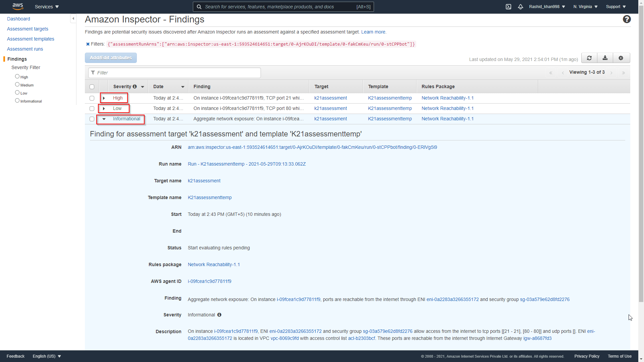Click the refresh findings icon
This screenshot has height=362, width=644.
tap(589, 58)
